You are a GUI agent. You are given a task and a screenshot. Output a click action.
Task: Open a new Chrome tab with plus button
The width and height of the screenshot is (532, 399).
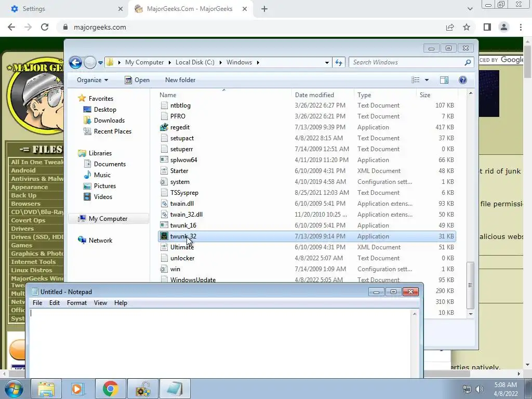[x=264, y=9]
